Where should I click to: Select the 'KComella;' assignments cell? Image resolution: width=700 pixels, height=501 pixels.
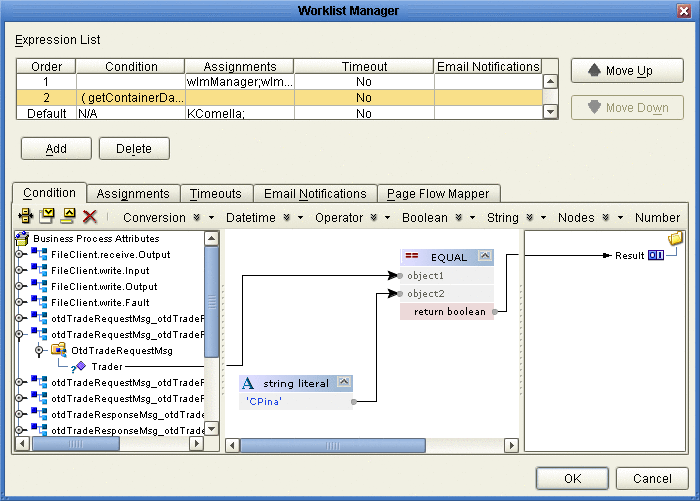(239, 113)
